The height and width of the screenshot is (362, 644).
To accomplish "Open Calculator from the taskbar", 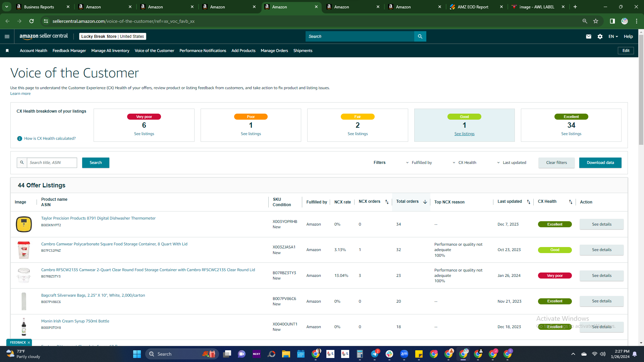I will point(360,354).
